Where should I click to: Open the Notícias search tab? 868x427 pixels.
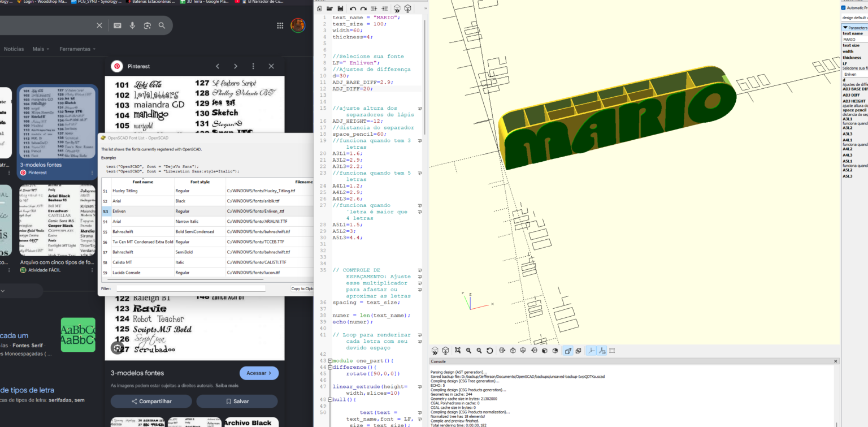point(14,49)
